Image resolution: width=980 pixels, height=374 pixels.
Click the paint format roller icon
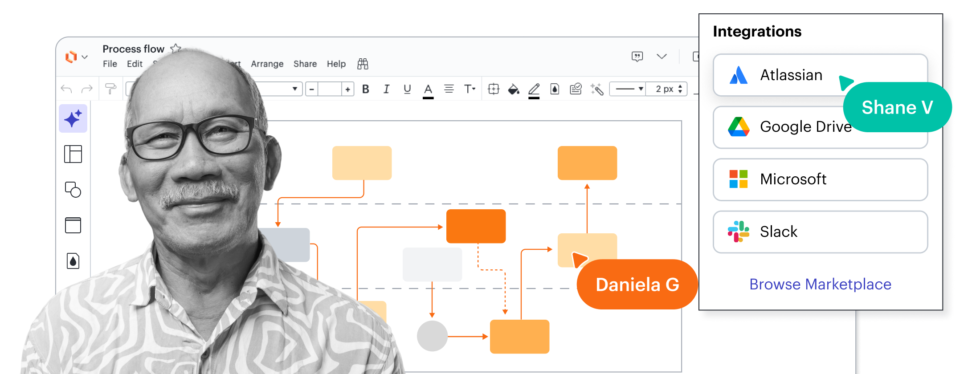[110, 89]
